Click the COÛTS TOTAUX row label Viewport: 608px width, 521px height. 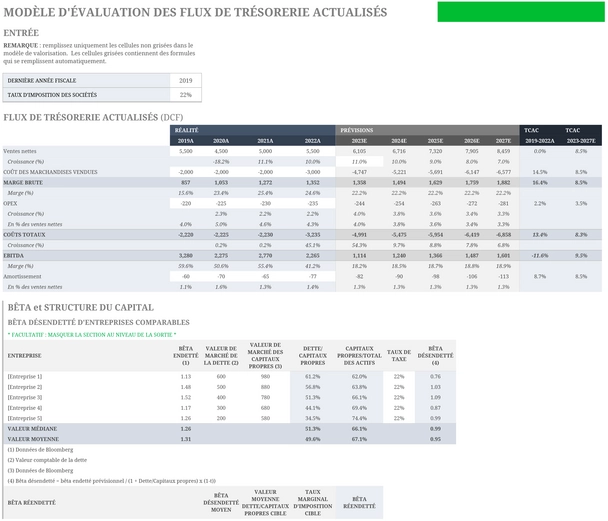24,235
